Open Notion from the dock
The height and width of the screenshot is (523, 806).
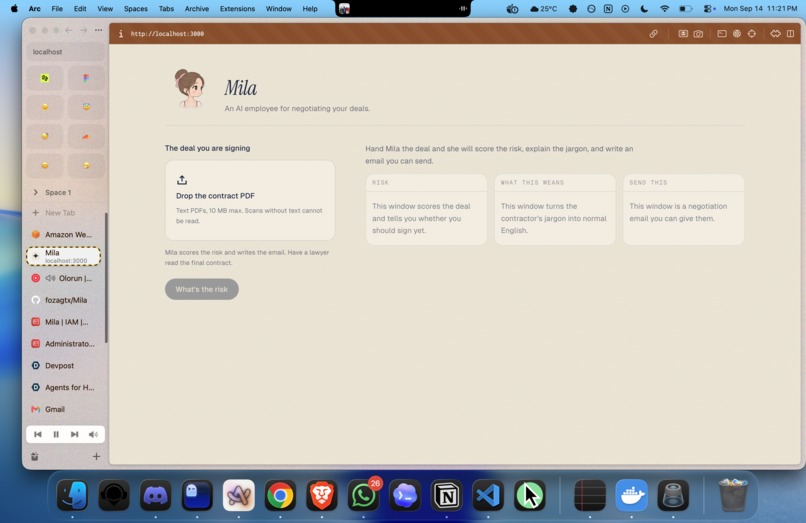click(446, 496)
